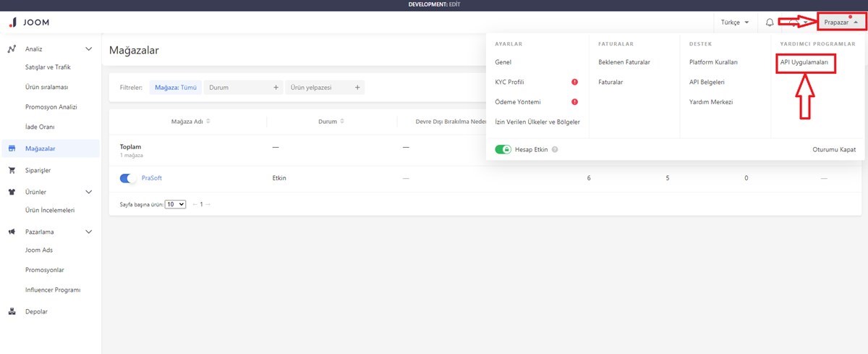Go to Ürün İncelemeleri
This screenshot has height=354, width=868.
click(50, 211)
